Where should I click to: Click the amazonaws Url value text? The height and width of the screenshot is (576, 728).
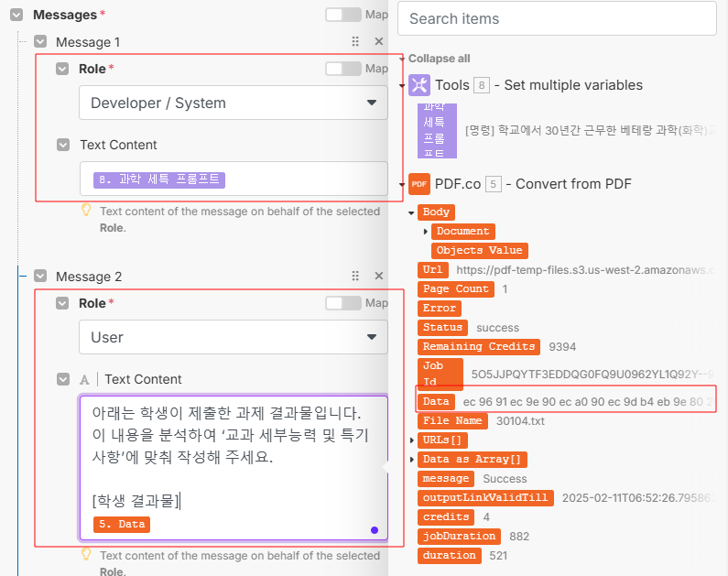point(585,270)
